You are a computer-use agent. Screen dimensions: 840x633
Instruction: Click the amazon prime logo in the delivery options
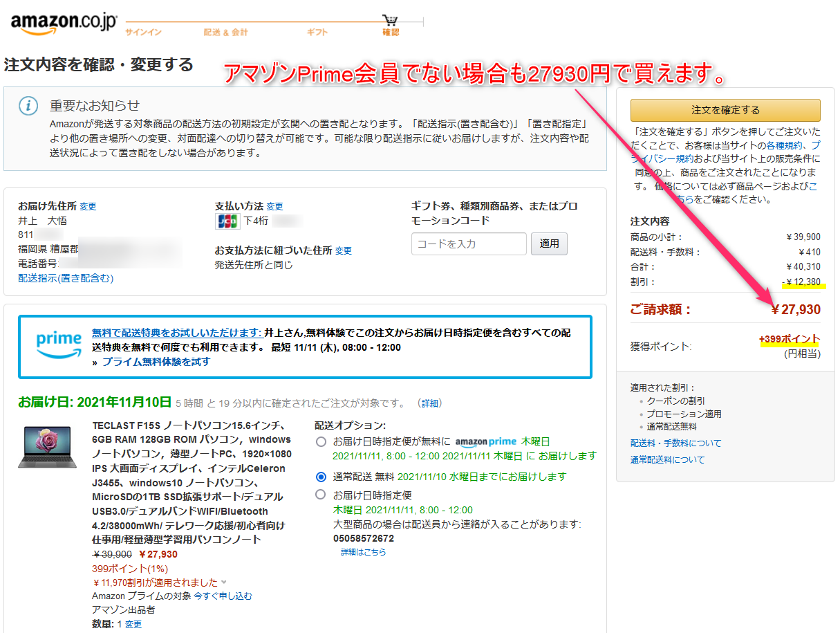tap(486, 442)
